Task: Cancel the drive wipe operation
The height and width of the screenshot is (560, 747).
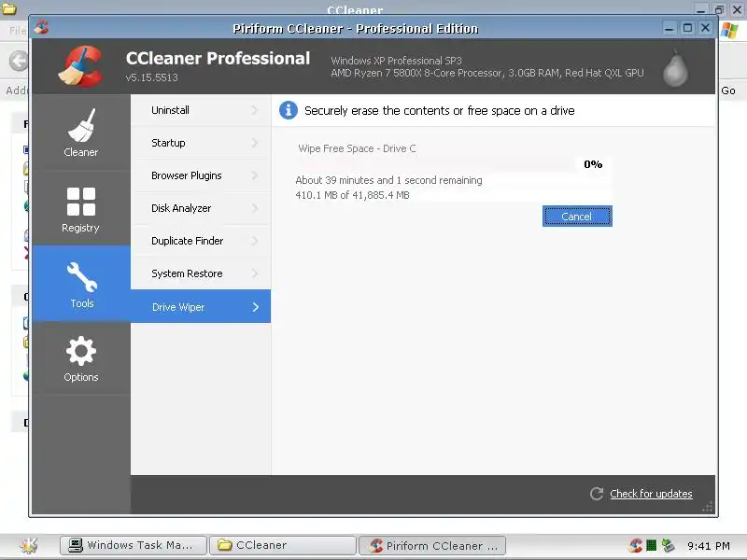Action: coord(577,217)
